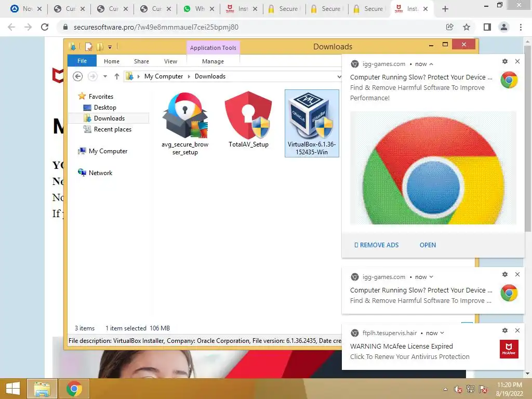532x399 pixels.
Task: Open settings gear of McAfee warning notification
Action: pyautogui.click(x=505, y=330)
